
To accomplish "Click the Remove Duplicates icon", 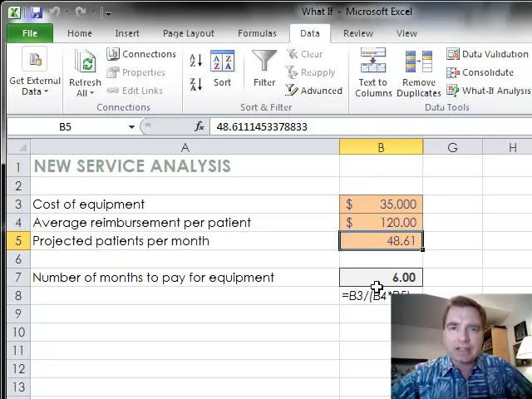I will tap(418, 73).
